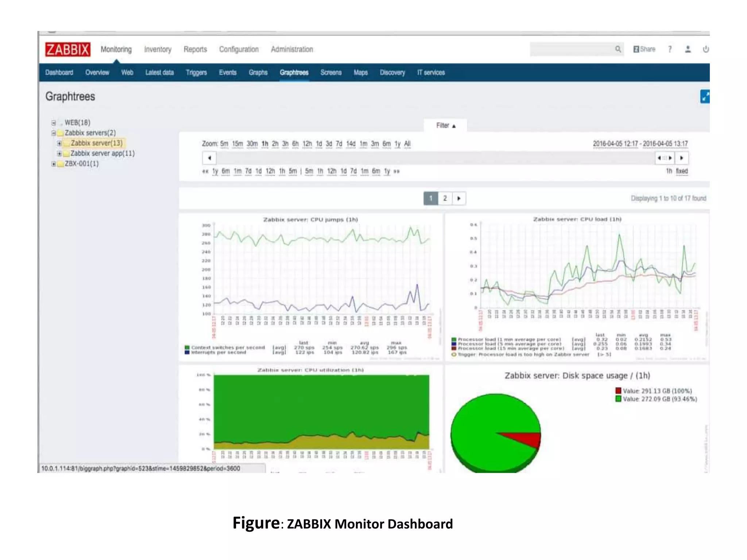Switch to the Discovery tab
Image resolution: width=747 pixels, height=560 pixels.
pyautogui.click(x=392, y=73)
